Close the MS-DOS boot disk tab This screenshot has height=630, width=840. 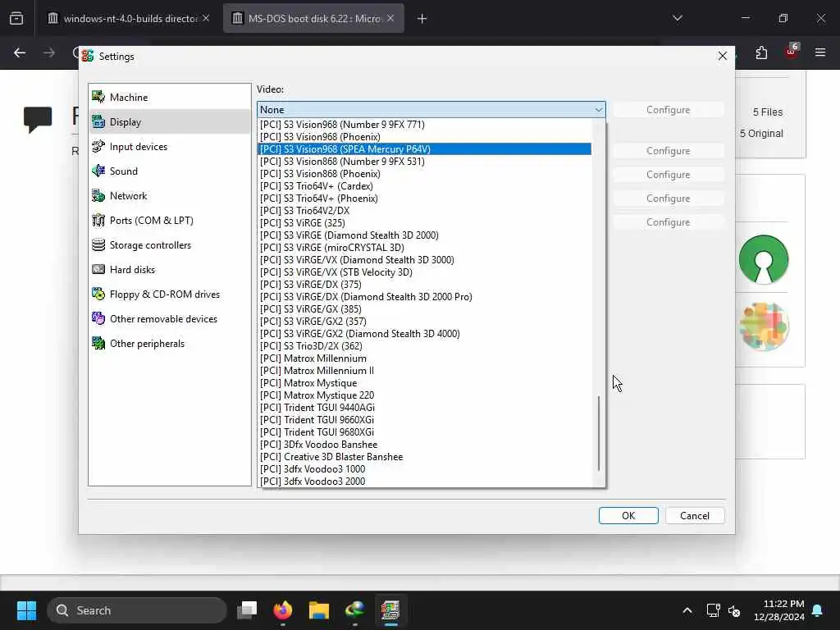(390, 18)
